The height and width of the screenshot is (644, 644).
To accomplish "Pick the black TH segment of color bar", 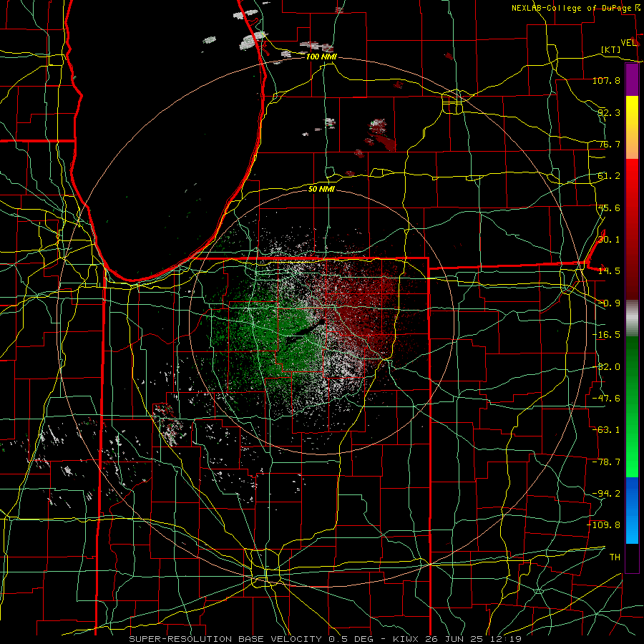I will coord(632,558).
